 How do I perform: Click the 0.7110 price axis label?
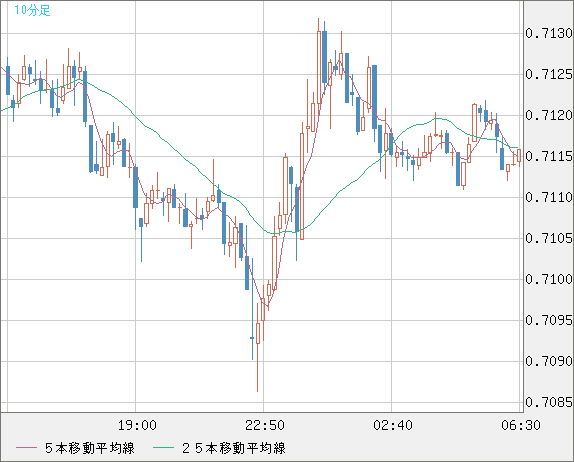549,198
